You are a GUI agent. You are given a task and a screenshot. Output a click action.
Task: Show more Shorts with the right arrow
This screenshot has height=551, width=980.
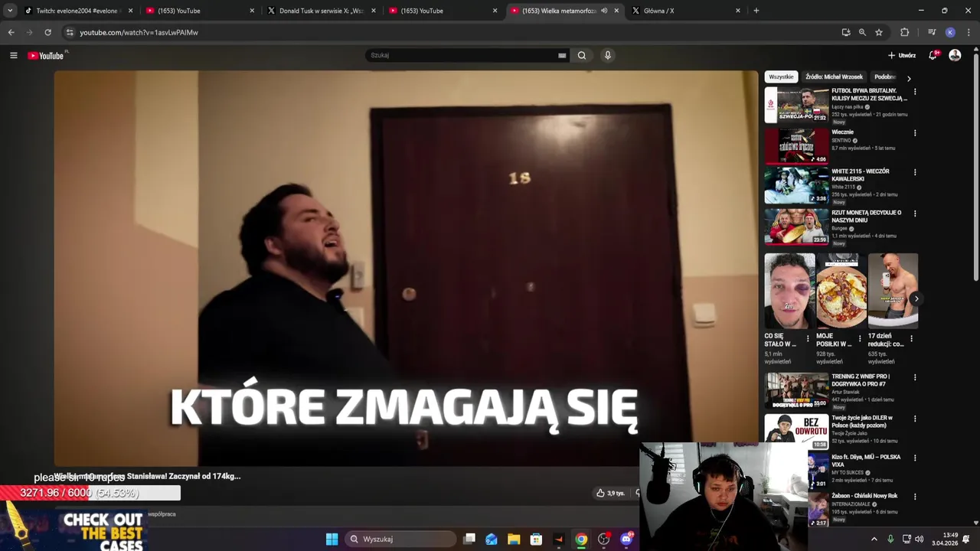point(916,299)
